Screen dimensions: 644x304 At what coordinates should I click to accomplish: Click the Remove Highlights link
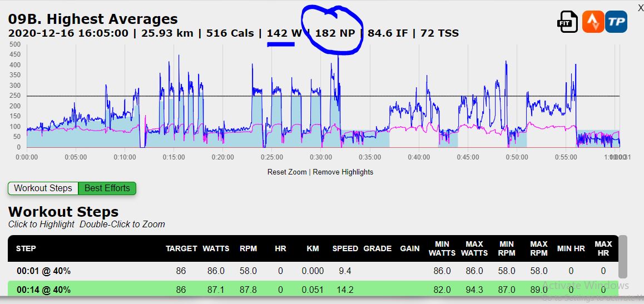343,172
